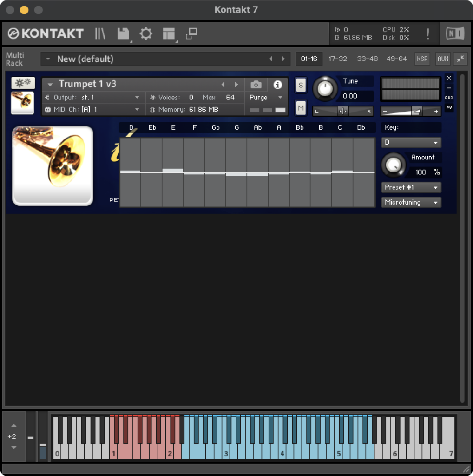Open the Kontakt library browser
The width and height of the screenshot is (473, 476).
click(100, 33)
